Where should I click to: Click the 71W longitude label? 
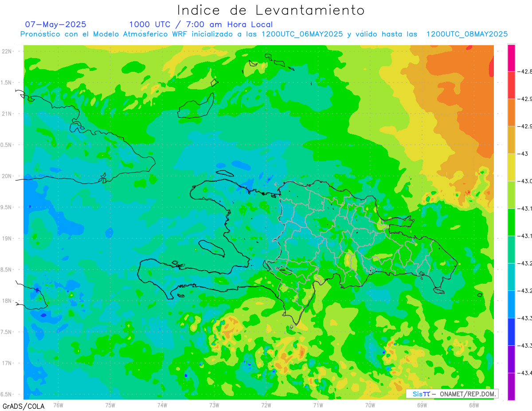pos(318,405)
